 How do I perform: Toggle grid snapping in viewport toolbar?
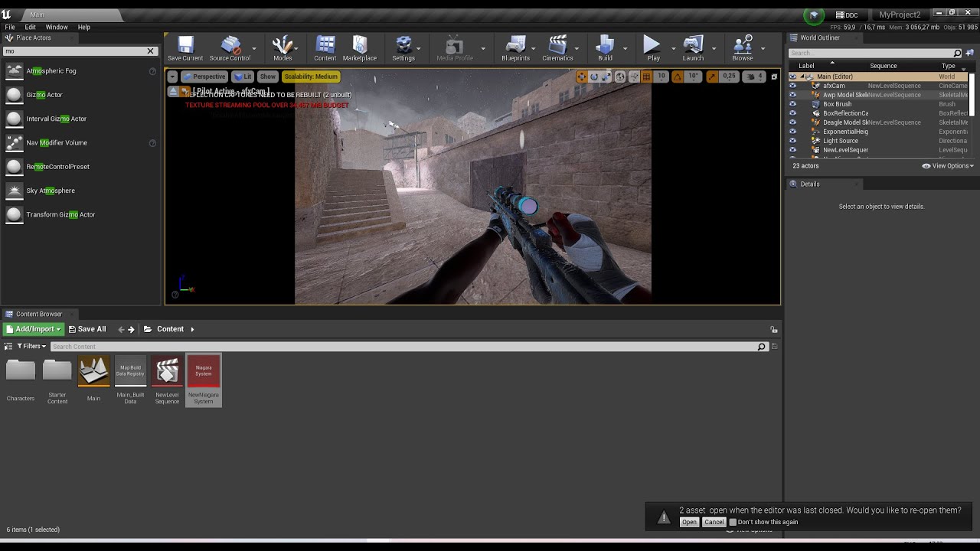(647, 77)
